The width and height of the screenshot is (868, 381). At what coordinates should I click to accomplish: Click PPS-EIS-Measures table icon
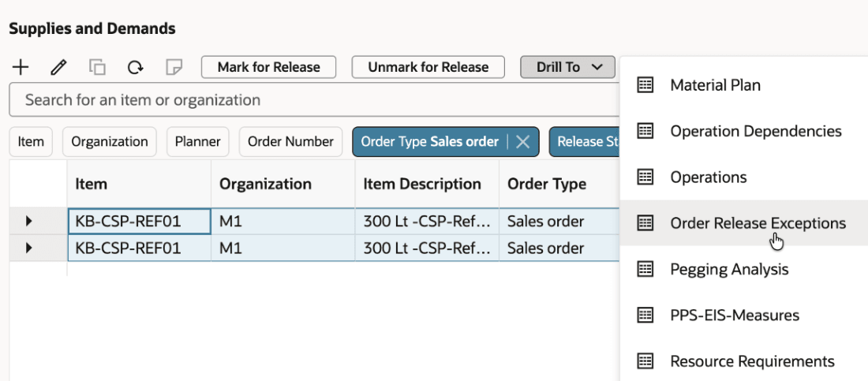coord(645,315)
